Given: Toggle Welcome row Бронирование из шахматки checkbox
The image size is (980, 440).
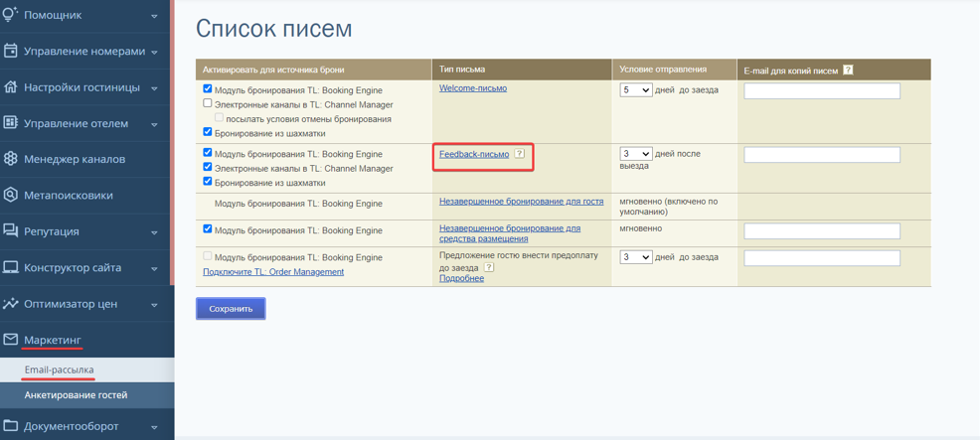Looking at the screenshot, I should [208, 132].
